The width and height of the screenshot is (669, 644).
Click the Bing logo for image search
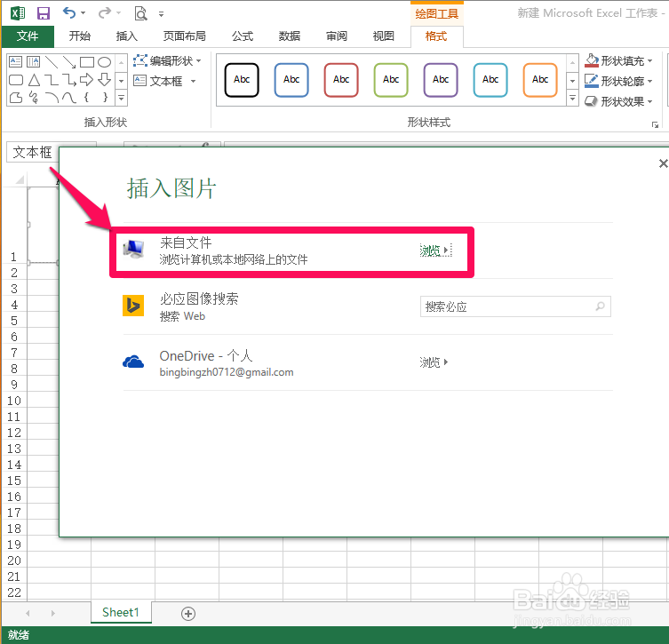click(x=133, y=306)
